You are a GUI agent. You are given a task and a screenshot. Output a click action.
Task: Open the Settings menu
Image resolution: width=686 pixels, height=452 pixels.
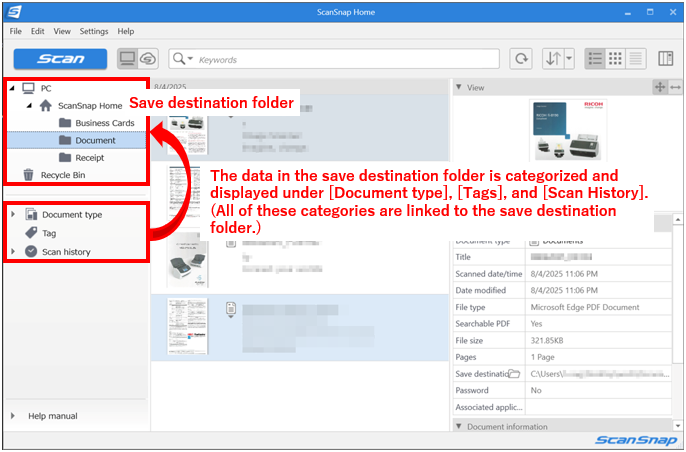pos(94,31)
